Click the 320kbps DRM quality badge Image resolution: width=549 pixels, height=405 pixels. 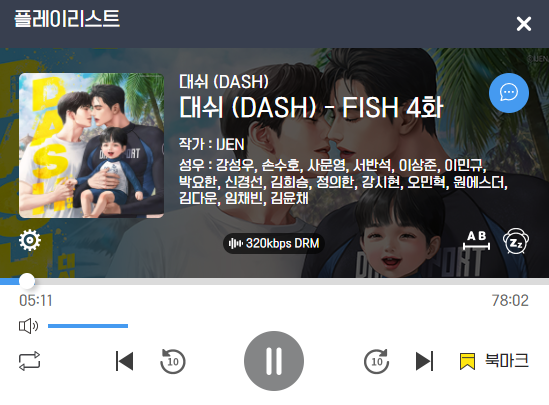point(273,243)
